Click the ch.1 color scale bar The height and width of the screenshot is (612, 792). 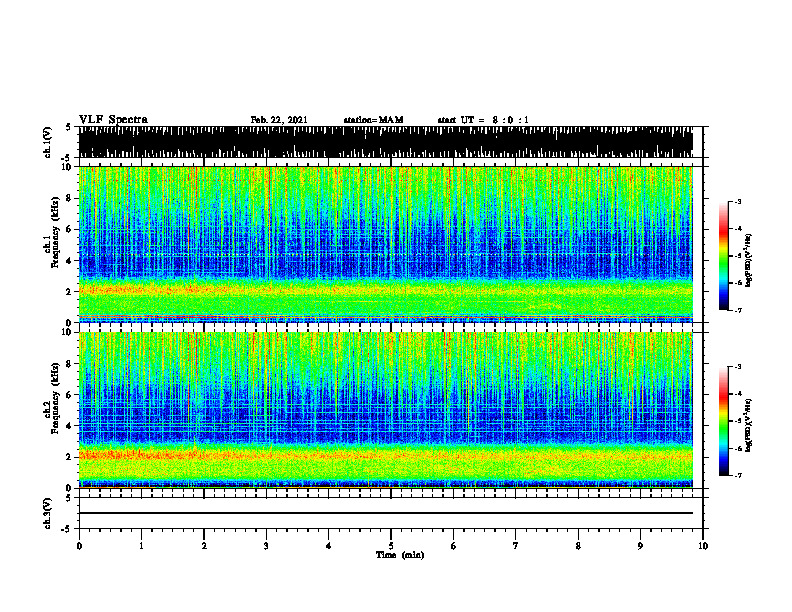[x=724, y=256]
